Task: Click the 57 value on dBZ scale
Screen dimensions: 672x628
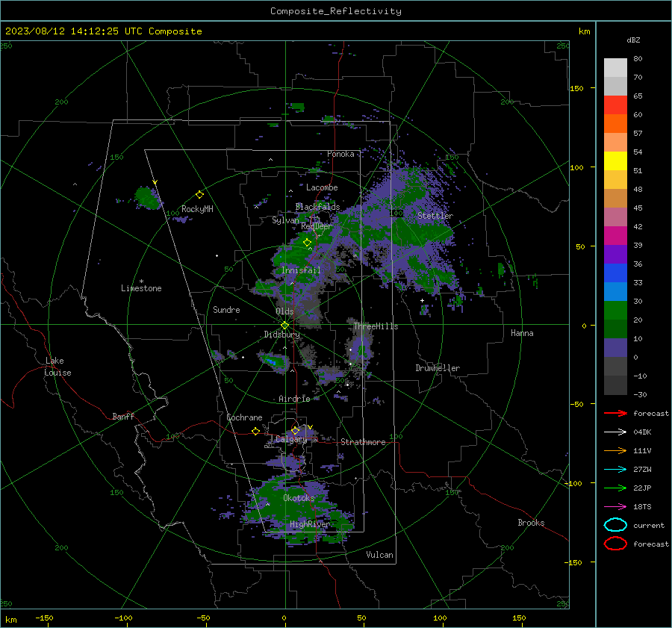Action: [638, 134]
